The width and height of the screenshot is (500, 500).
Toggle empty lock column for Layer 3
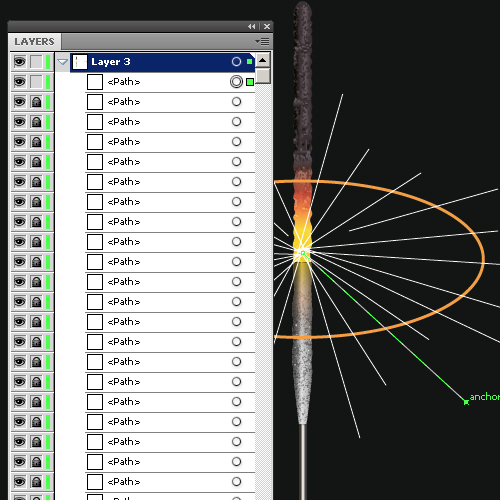click(36, 62)
